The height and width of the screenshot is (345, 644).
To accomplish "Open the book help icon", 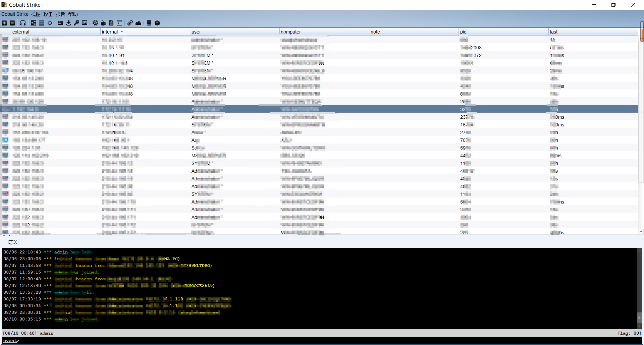I will coord(149,23).
